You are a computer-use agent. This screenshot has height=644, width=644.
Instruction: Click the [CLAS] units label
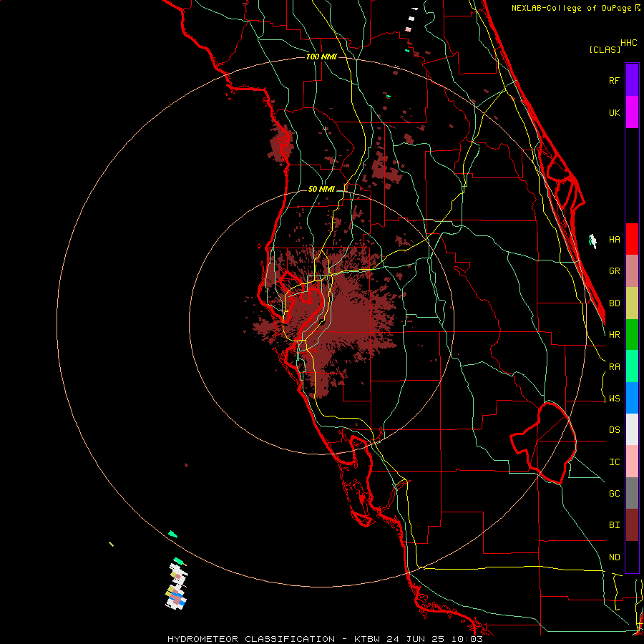click(x=605, y=49)
